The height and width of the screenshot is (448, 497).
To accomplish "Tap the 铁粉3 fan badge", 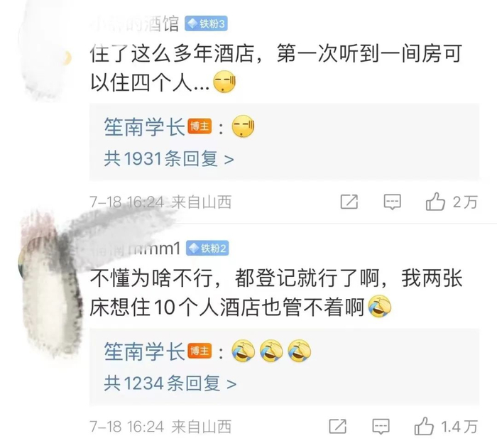I will point(207,23).
